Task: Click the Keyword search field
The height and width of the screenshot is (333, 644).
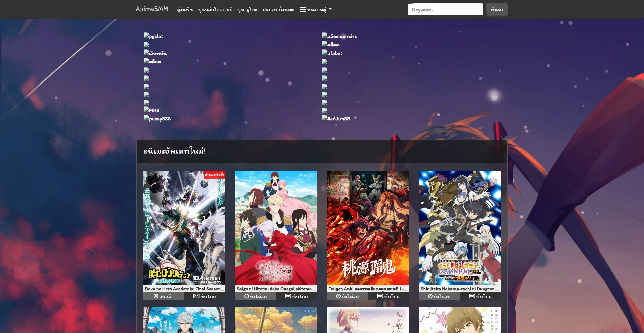Action: (445, 10)
